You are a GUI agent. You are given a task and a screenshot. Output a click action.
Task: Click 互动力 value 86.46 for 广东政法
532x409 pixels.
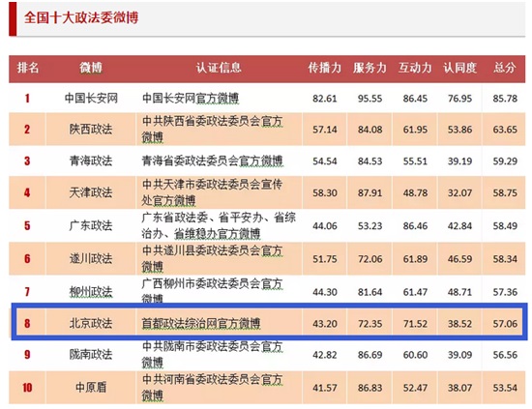coord(415,226)
